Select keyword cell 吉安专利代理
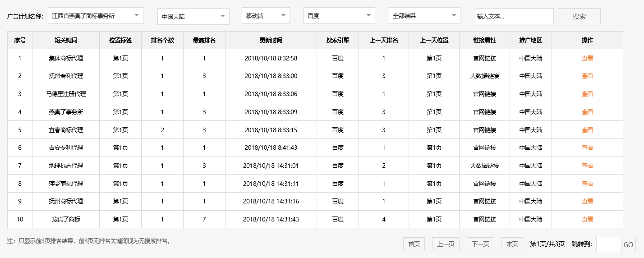The width and height of the screenshot is (644, 258). coord(66,147)
